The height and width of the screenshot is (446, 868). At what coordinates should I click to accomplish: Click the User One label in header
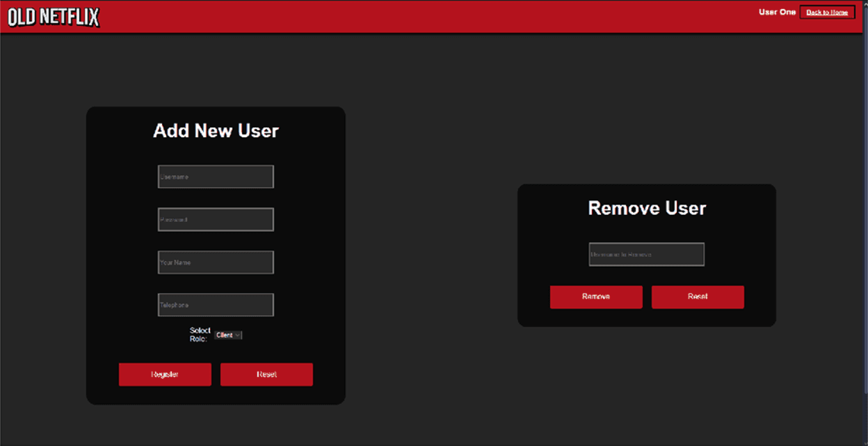[777, 12]
